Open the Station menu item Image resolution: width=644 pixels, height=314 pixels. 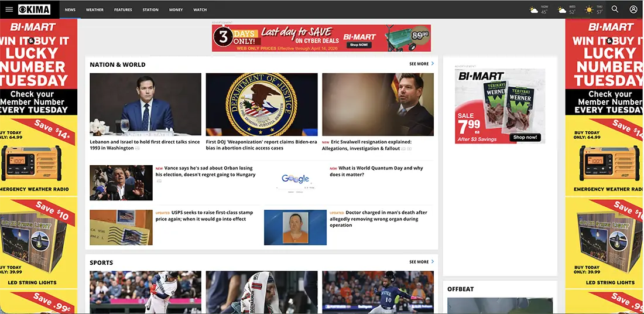tap(150, 10)
